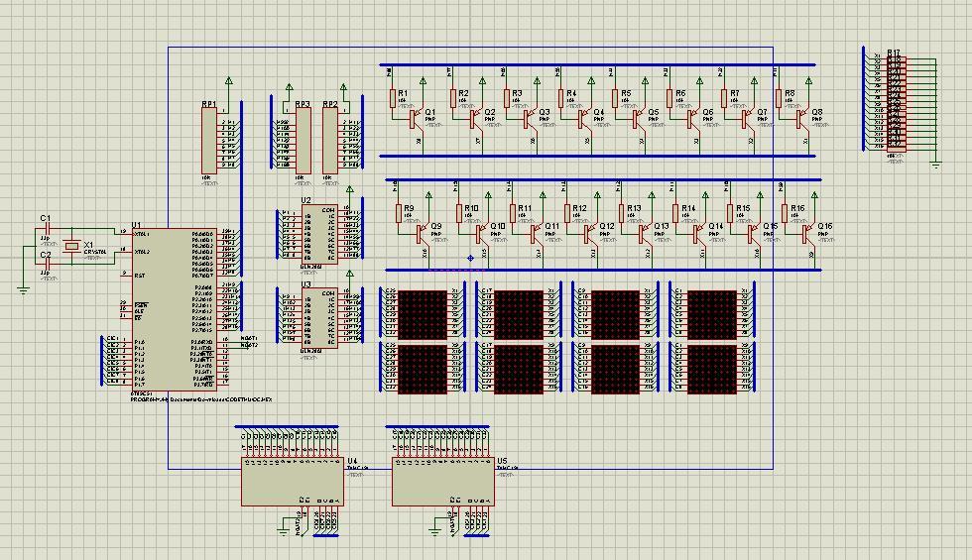Select the U5 decoder chip

(x=443, y=481)
